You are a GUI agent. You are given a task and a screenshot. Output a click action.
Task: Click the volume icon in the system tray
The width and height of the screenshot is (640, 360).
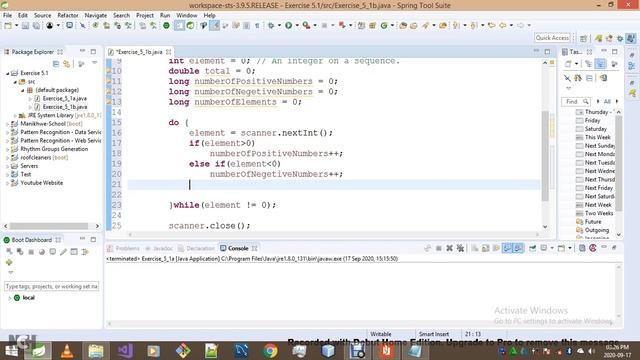tap(591, 351)
